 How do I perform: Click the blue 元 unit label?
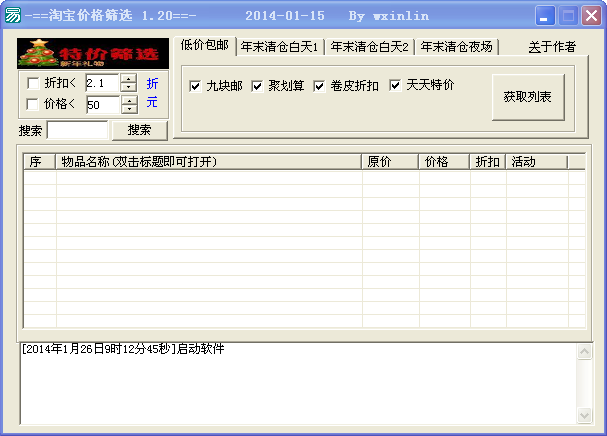[x=152, y=102]
